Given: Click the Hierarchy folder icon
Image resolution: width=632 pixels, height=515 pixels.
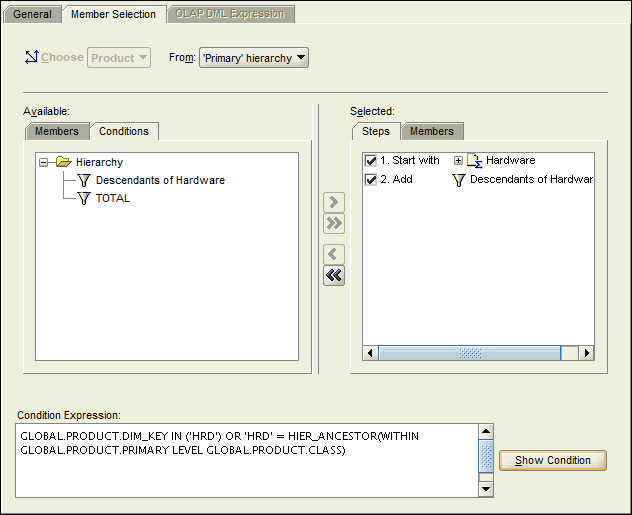Looking at the screenshot, I should click(63, 162).
